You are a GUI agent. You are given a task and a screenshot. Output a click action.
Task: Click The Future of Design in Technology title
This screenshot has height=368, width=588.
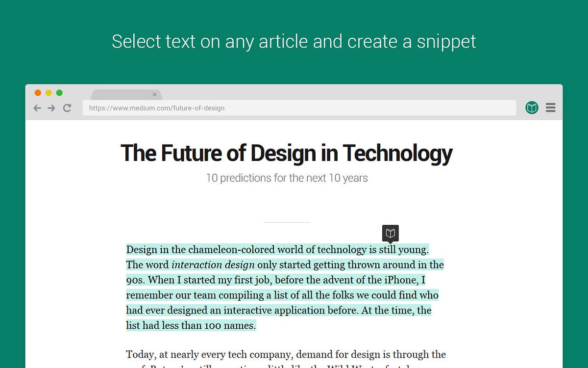[x=287, y=153]
